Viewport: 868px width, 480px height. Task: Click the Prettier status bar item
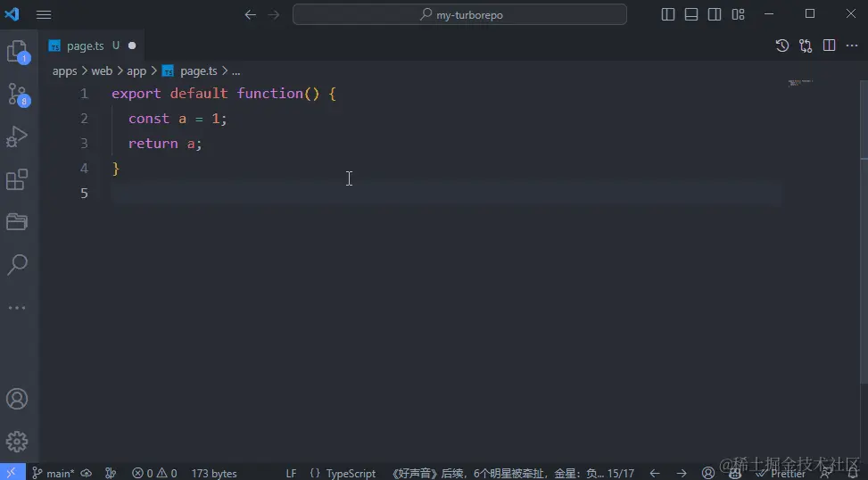pos(781,474)
